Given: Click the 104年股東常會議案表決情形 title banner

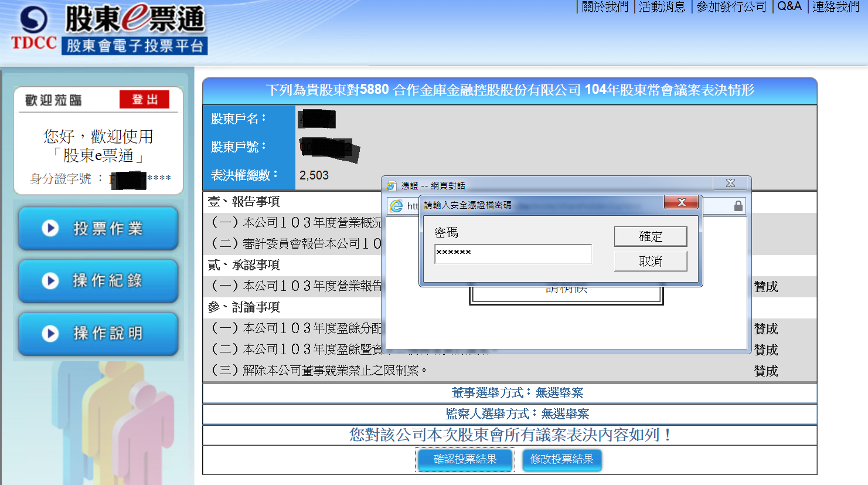Looking at the screenshot, I should click(x=510, y=90).
